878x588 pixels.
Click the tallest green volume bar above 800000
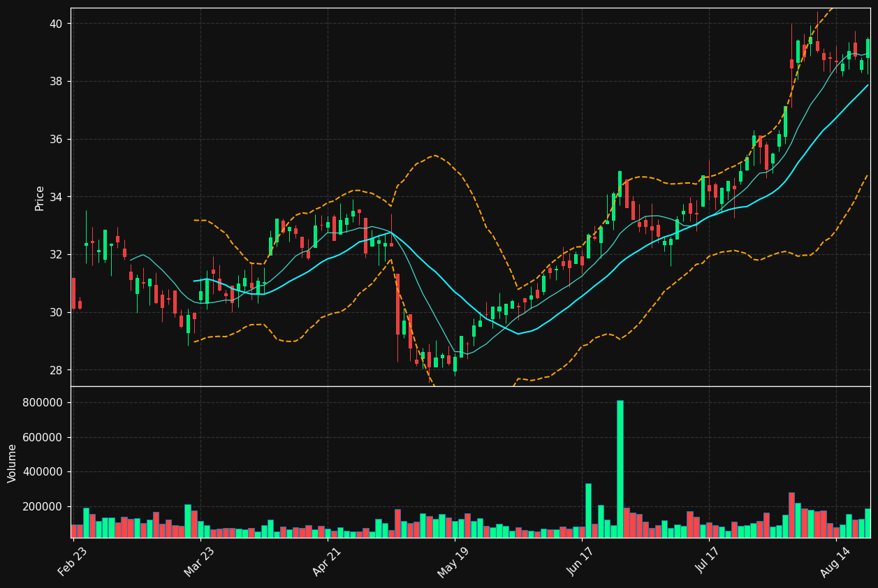click(x=620, y=469)
